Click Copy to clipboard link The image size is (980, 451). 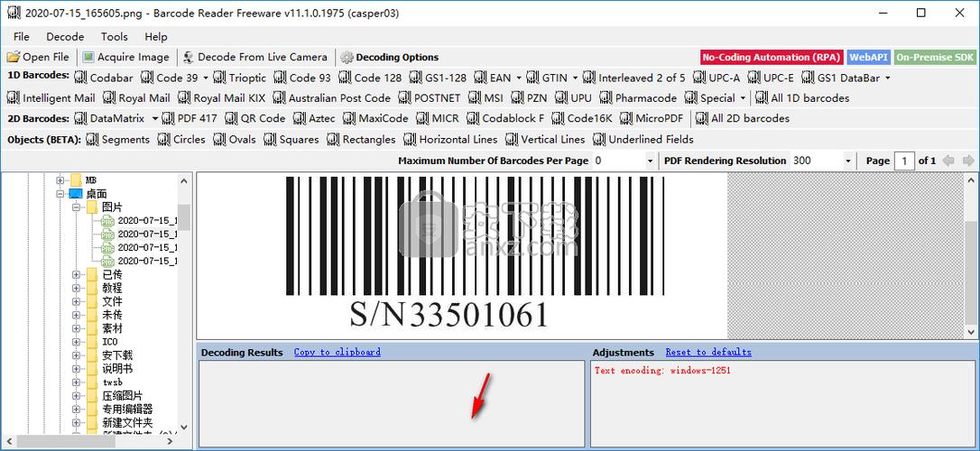(337, 353)
